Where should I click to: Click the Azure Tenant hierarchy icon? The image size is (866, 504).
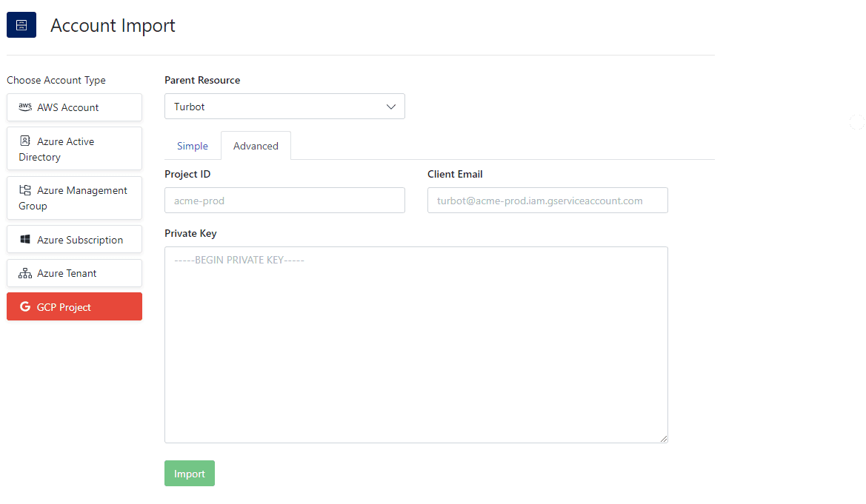pyautogui.click(x=25, y=273)
